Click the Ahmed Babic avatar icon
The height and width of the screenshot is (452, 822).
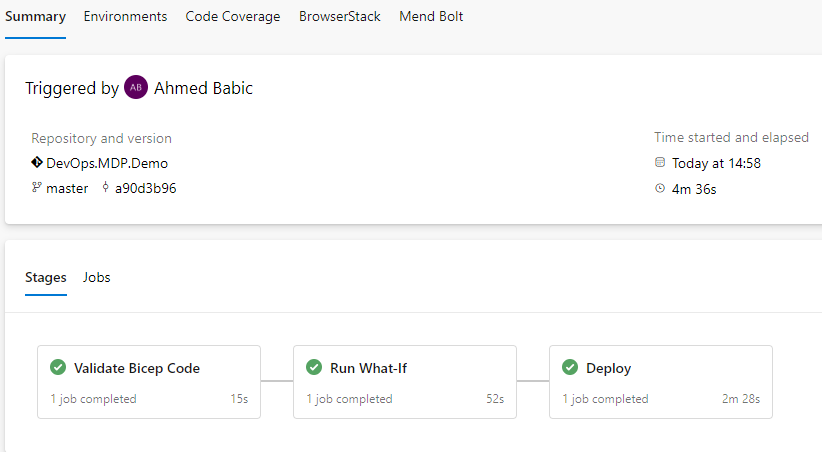[136, 88]
